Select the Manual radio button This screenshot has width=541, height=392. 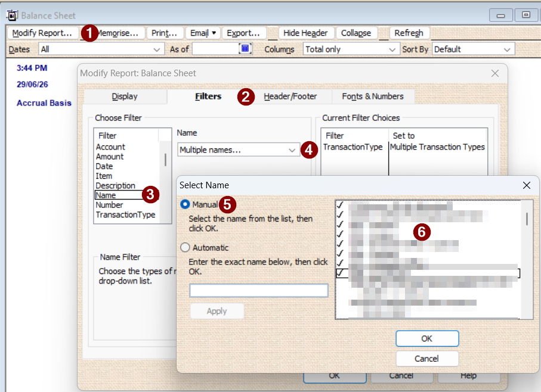(x=186, y=204)
